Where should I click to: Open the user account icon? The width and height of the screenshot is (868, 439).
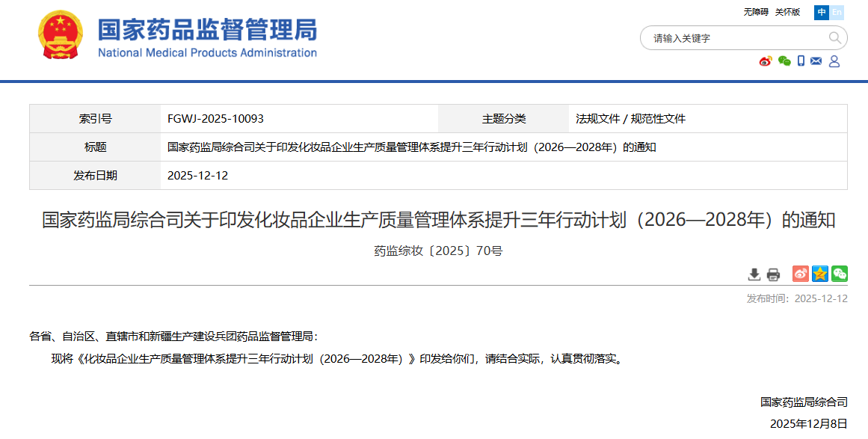click(834, 61)
